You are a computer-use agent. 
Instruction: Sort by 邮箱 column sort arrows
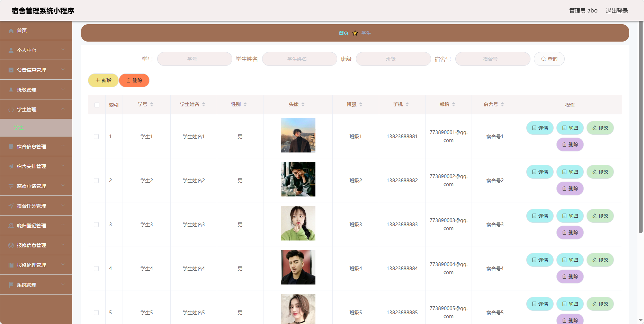[x=454, y=105]
